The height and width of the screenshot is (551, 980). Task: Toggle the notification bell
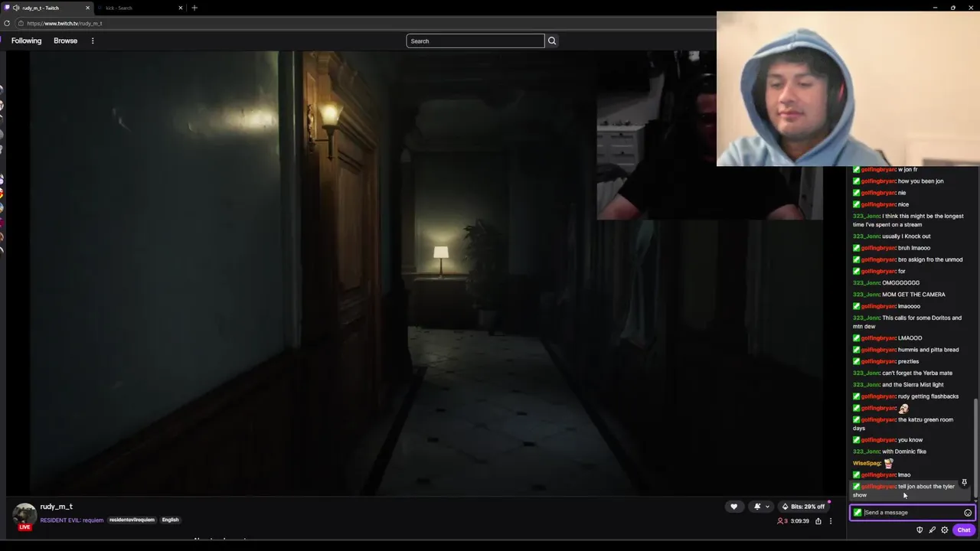pyautogui.click(x=757, y=506)
